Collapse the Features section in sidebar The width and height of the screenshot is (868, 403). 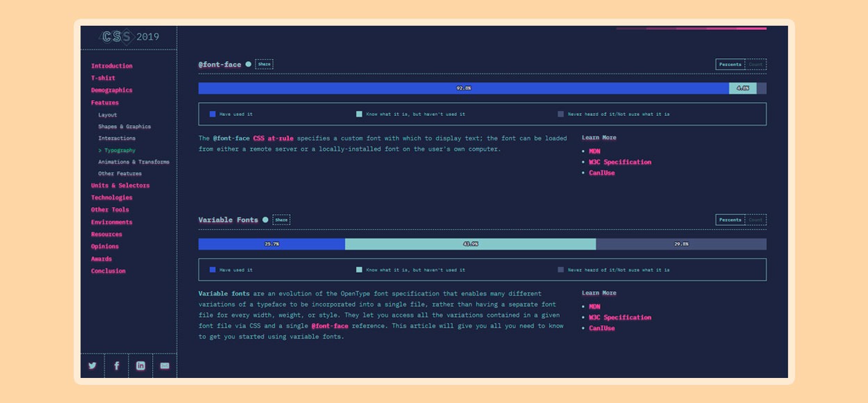[x=105, y=103]
